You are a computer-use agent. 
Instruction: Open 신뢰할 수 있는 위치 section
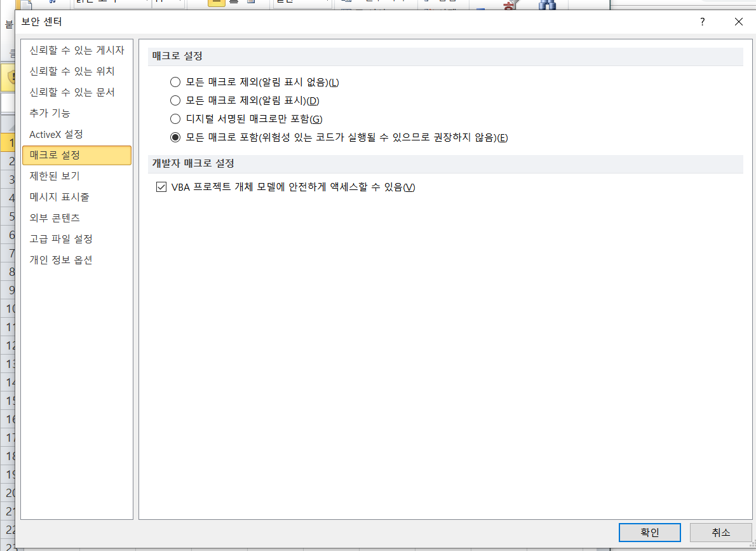(72, 71)
